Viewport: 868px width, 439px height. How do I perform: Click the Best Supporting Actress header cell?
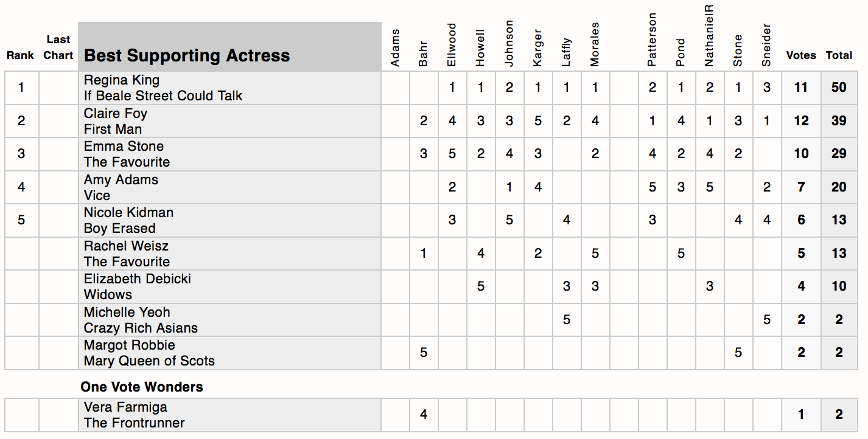[229, 55]
